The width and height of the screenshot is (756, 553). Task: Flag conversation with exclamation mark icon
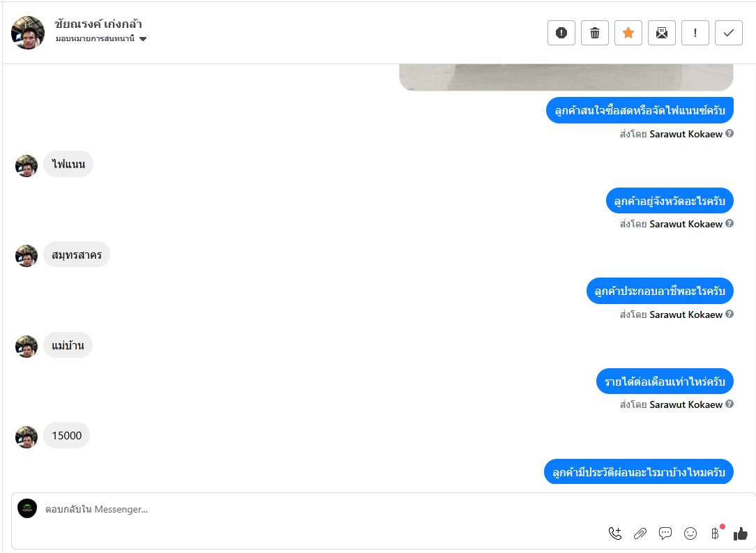(695, 33)
